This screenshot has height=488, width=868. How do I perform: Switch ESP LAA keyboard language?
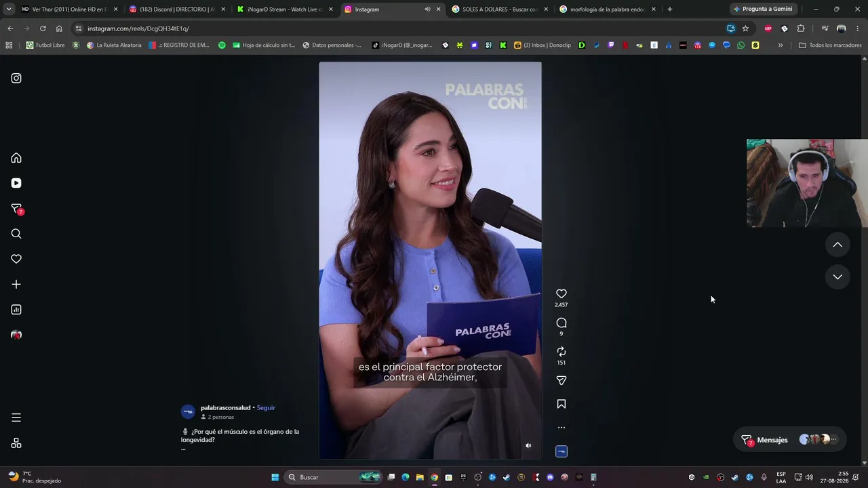[781, 477]
